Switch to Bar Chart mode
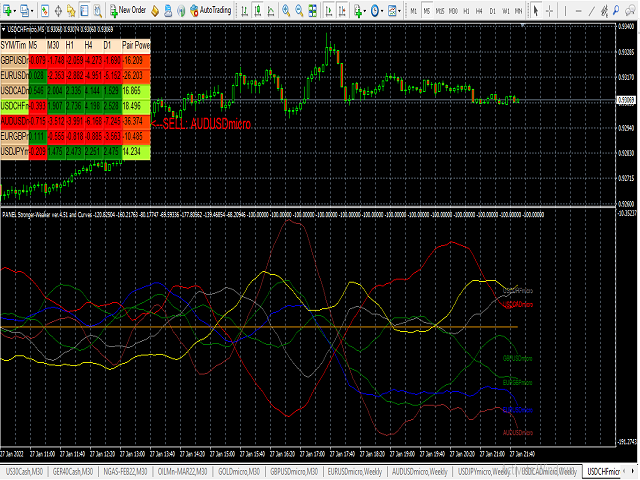The height and width of the screenshot is (480, 640). point(244,11)
